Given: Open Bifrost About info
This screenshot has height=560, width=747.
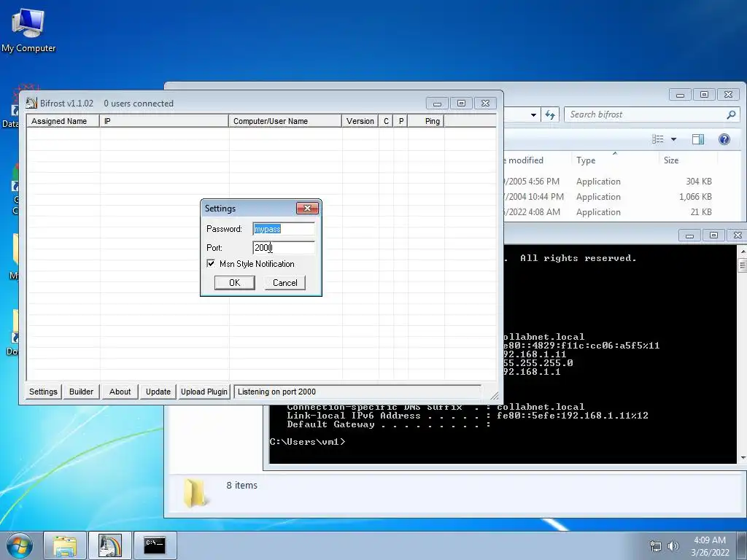Looking at the screenshot, I should (x=120, y=392).
